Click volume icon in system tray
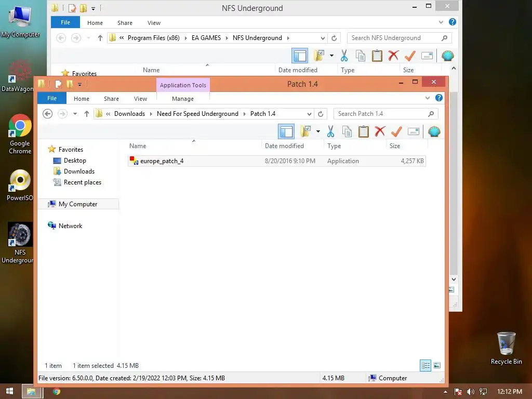The height and width of the screenshot is (399, 532). [470, 392]
